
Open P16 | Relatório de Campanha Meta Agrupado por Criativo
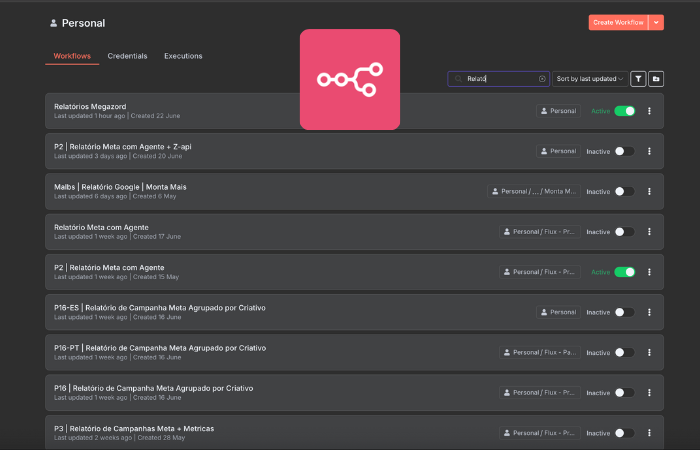(154, 388)
